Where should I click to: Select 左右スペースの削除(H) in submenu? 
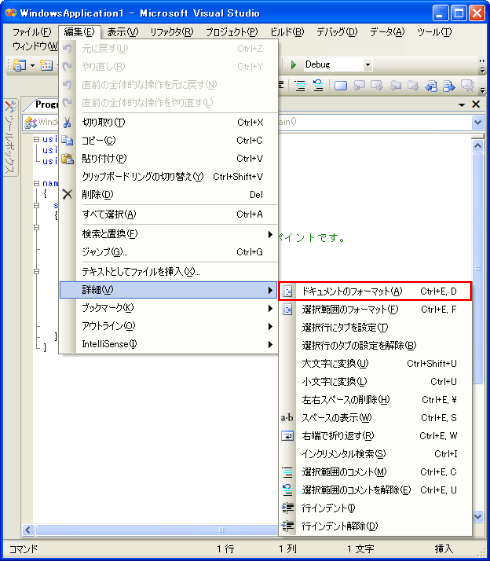click(375, 400)
